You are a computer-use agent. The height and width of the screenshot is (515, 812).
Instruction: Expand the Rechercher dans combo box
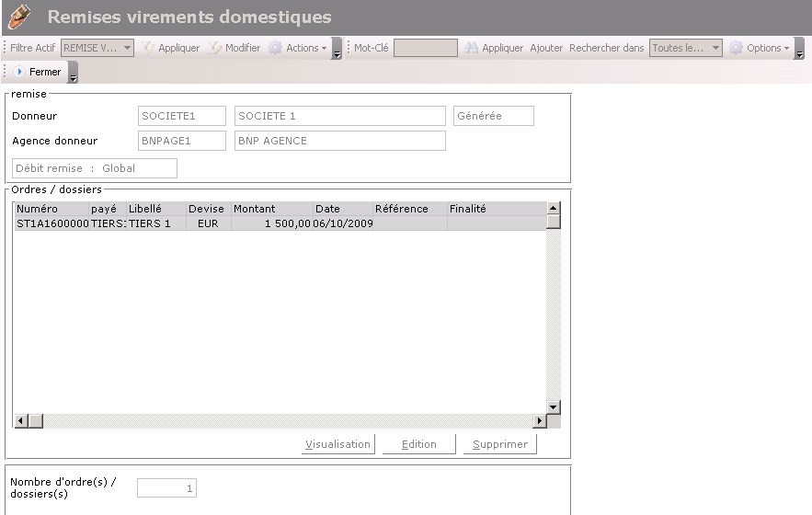point(715,48)
